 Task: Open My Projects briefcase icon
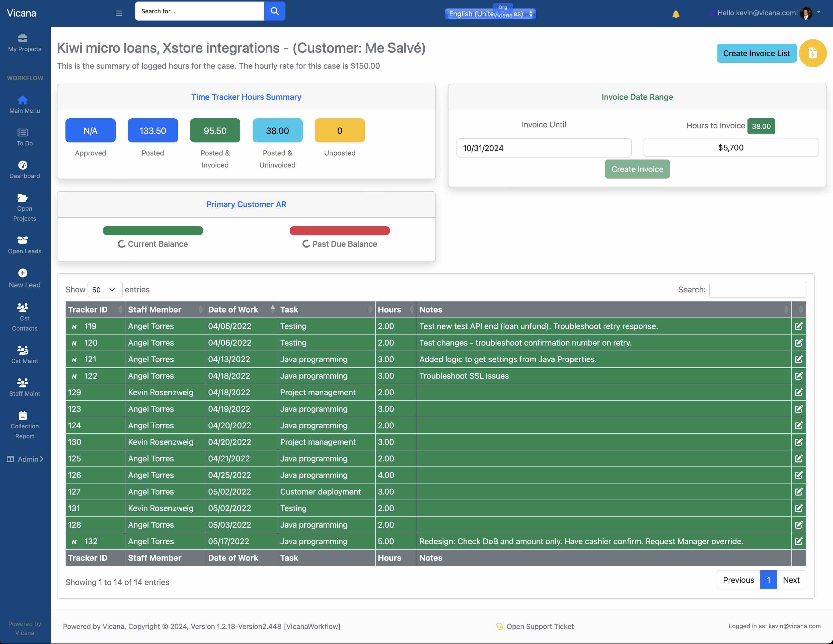tap(23, 38)
